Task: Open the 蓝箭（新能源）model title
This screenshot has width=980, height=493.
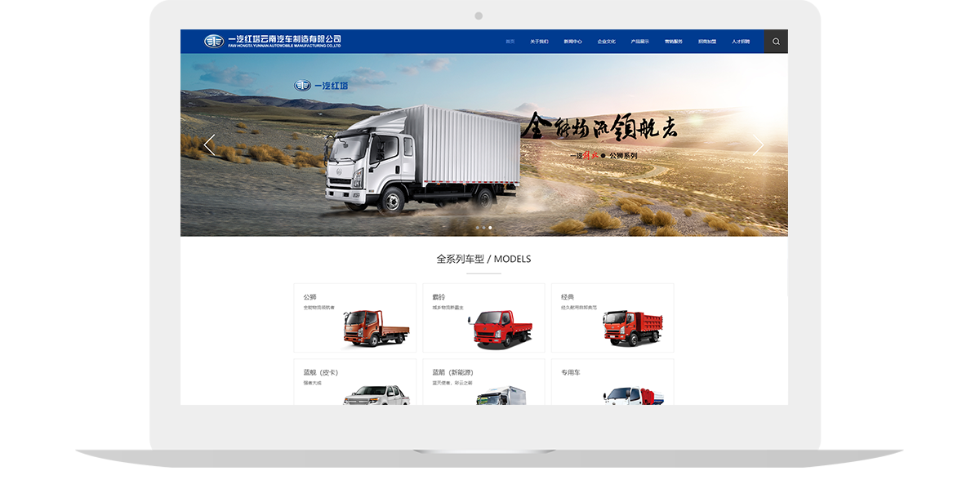Action: click(453, 372)
